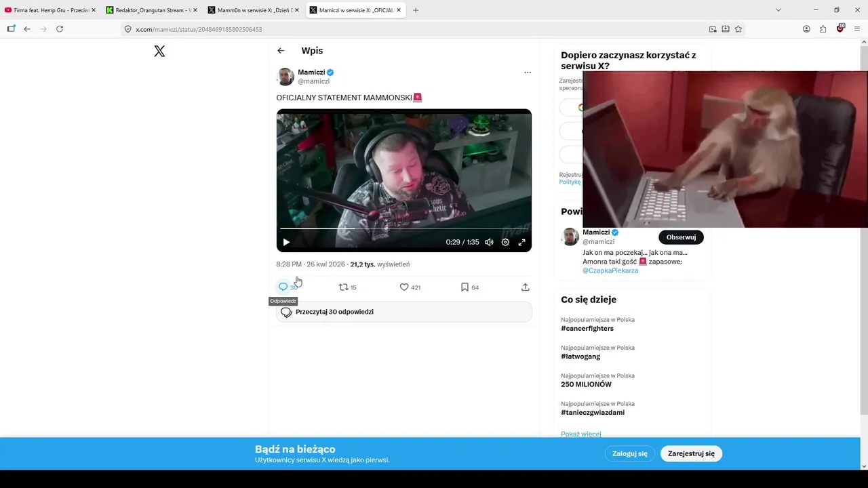The width and height of the screenshot is (868, 488).
Task: Click the reply speech bubble icon
Action: click(x=283, y=287)
